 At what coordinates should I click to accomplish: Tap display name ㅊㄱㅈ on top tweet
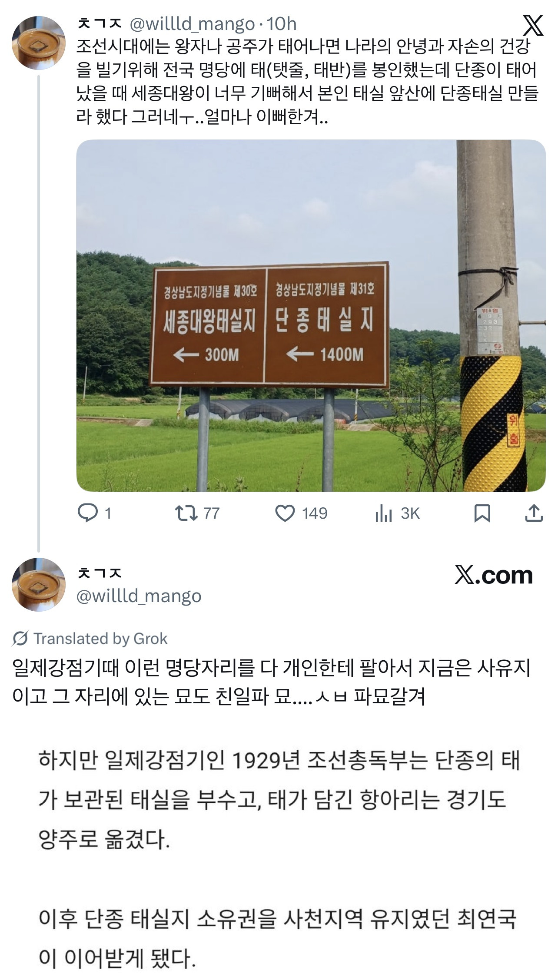100,23
